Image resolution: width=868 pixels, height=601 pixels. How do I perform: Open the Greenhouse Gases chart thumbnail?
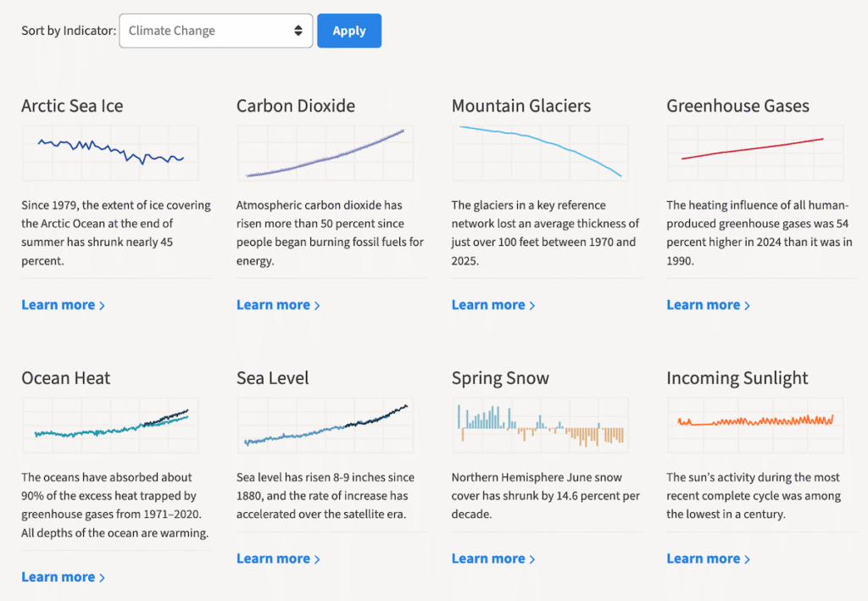(755, 153)
